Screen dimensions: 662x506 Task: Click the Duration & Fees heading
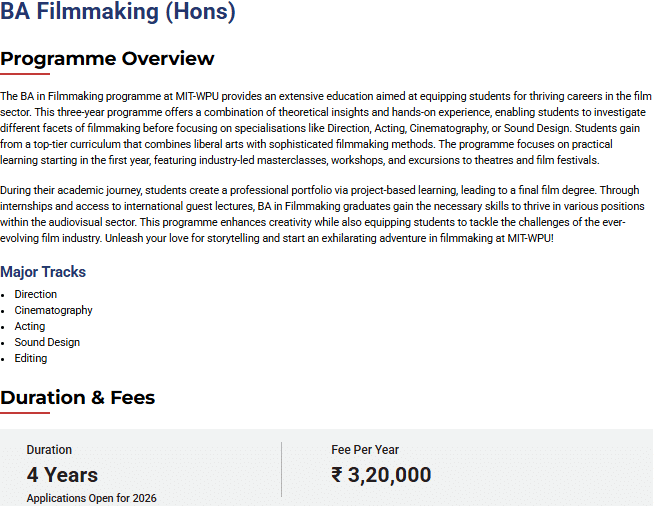[78, 397]
